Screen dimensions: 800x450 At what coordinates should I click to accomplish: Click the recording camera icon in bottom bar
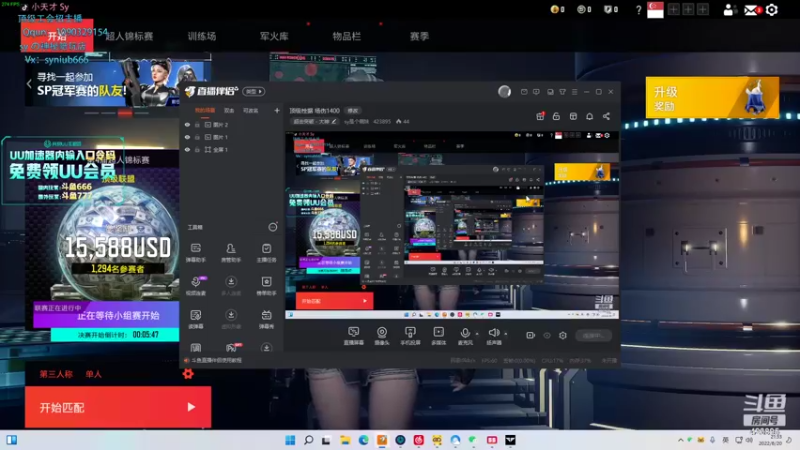click(531, 335)
